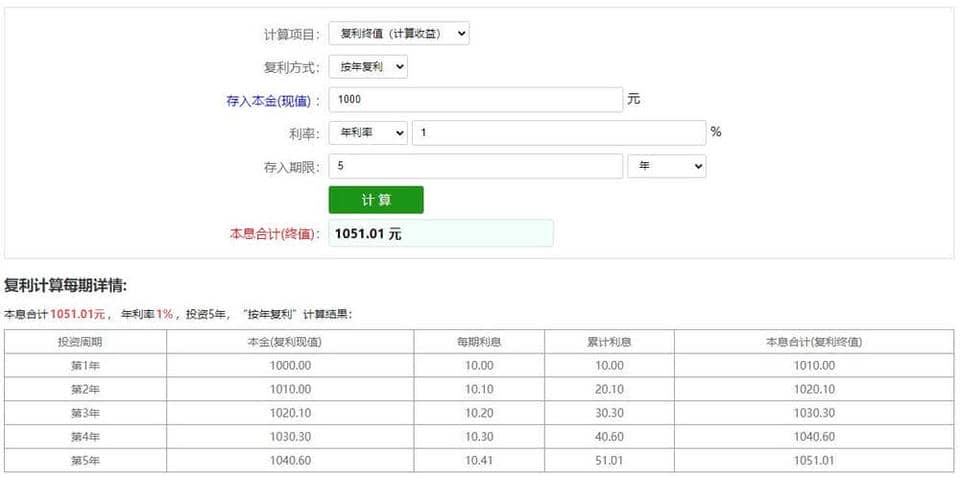Click the 累计利息 column header
The width and height of the screenshot is (960, 478).
[609, 342]
